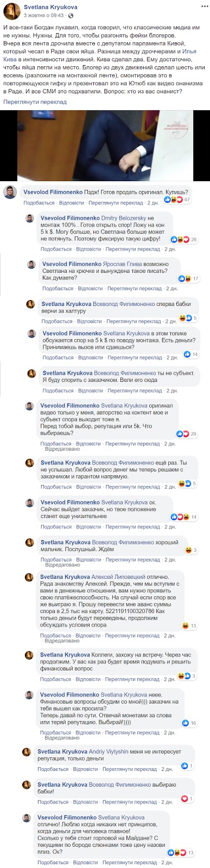Open mentioned name Andriy Viytyshin
210x868 pixels.
click(112, 751)
